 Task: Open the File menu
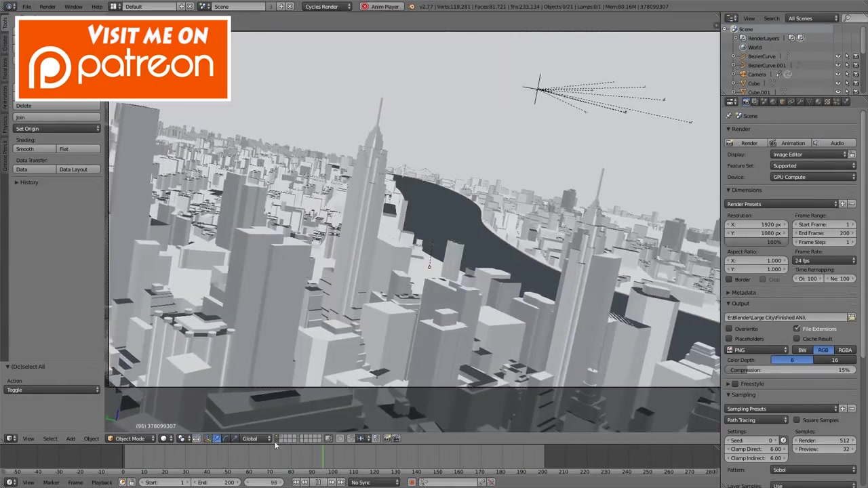point(26,7)
